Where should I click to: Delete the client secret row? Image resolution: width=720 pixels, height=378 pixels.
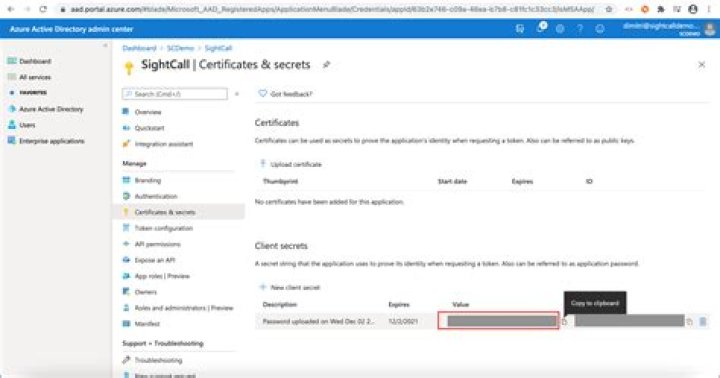pyautogui.click(x=703, y=322)
